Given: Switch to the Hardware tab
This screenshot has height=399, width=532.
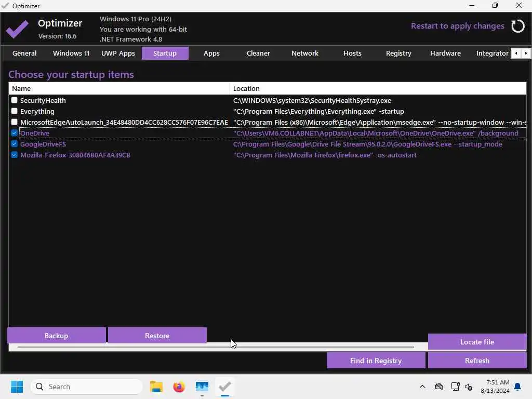Looking at the screenshot, I should click(445, 54).
